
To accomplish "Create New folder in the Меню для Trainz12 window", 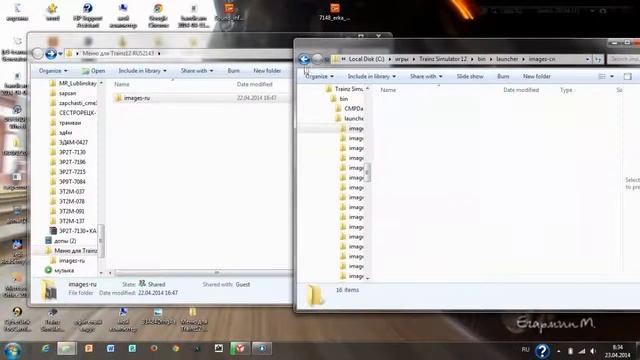I will coord(267,71).
